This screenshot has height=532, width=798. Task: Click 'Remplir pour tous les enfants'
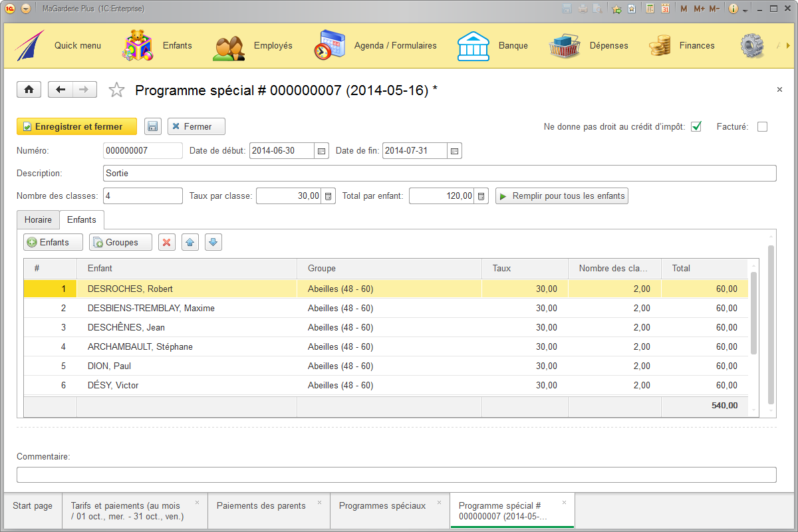(561, 196)
